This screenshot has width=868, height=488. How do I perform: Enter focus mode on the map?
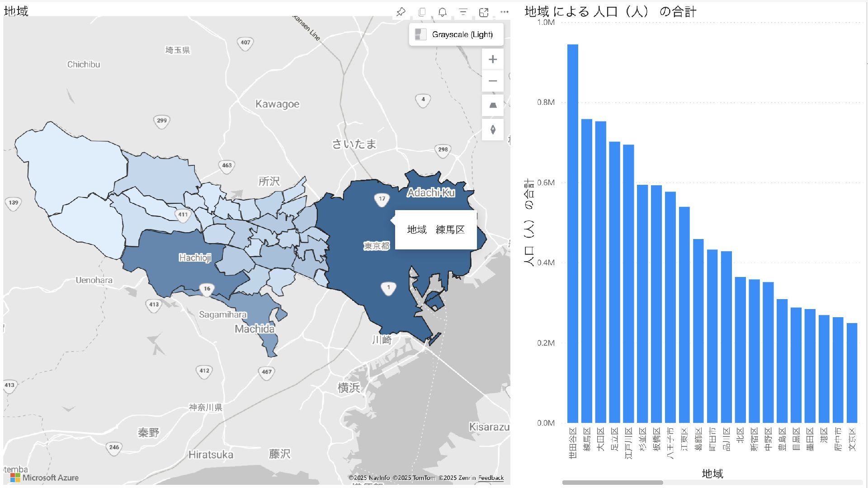tap(484, 12)
